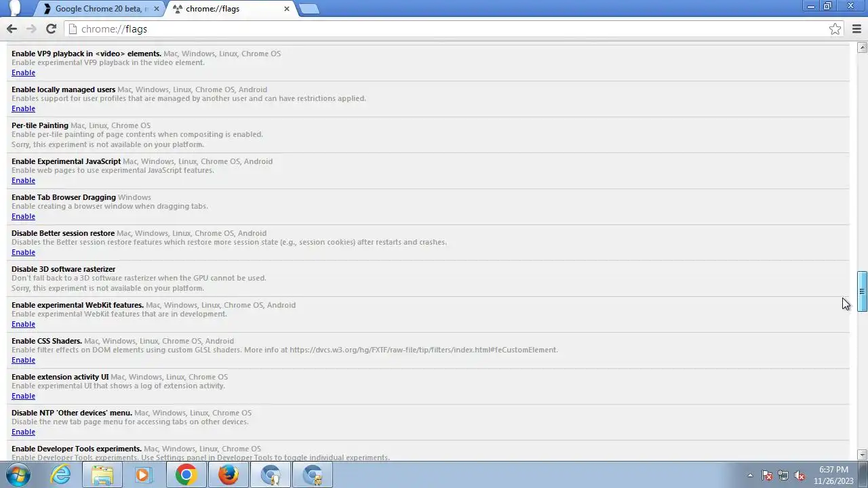The height and width of the screenshot is (488, 868).
Task: Click the 'Enable Tab Browser Dragging' heading
Action: click(x=64, y=197)
